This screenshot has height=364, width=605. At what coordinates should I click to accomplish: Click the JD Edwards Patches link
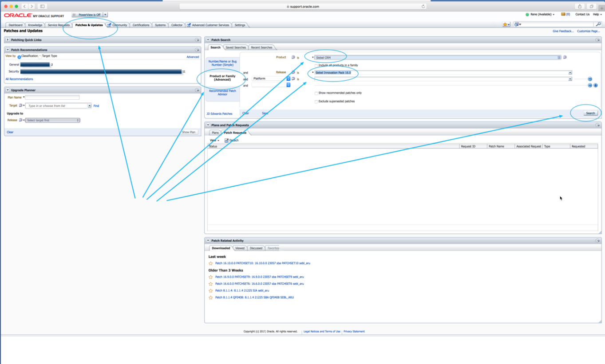click(x=219, y=114)
